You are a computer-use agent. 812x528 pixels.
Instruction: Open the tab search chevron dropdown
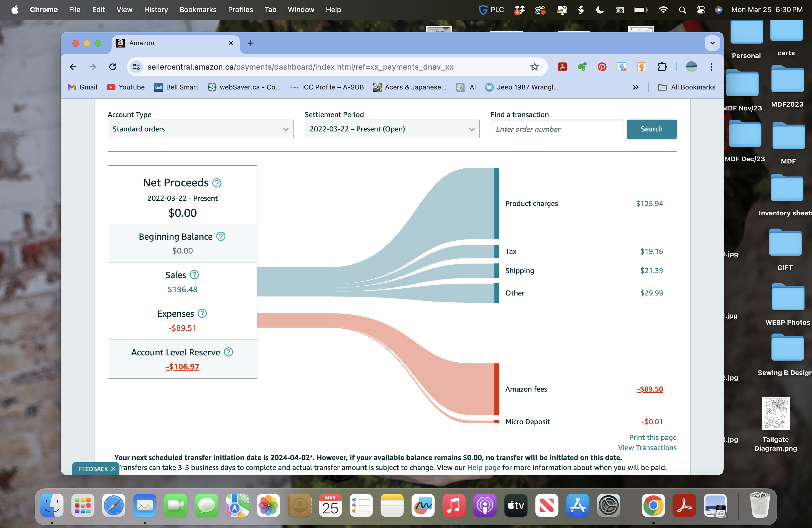[712, 43]
